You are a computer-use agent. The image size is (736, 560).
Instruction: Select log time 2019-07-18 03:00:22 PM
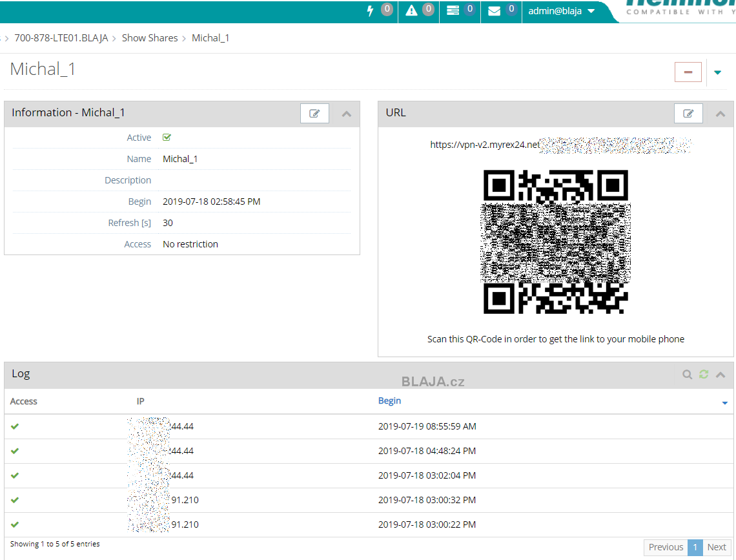click(x=427, y=524)
